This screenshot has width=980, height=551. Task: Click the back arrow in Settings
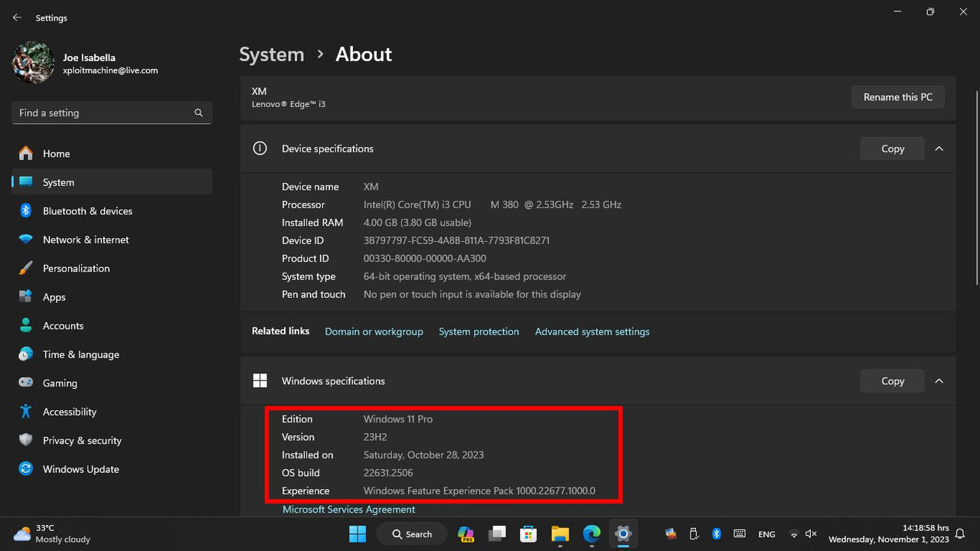(17, 18)
